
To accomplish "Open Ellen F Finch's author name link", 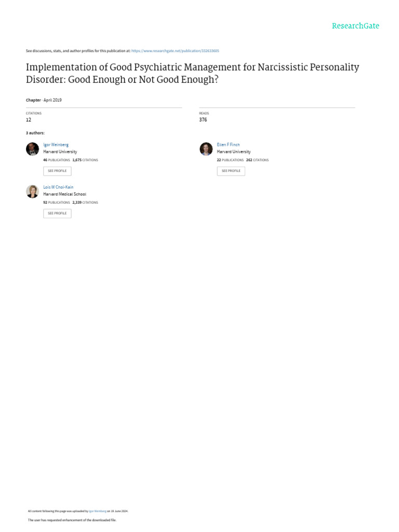I will [229, 144].
